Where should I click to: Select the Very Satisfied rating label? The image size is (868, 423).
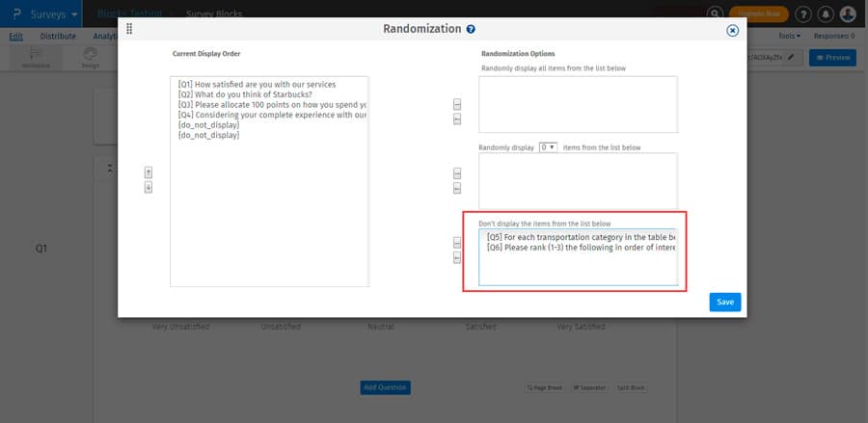coord(581,327)
